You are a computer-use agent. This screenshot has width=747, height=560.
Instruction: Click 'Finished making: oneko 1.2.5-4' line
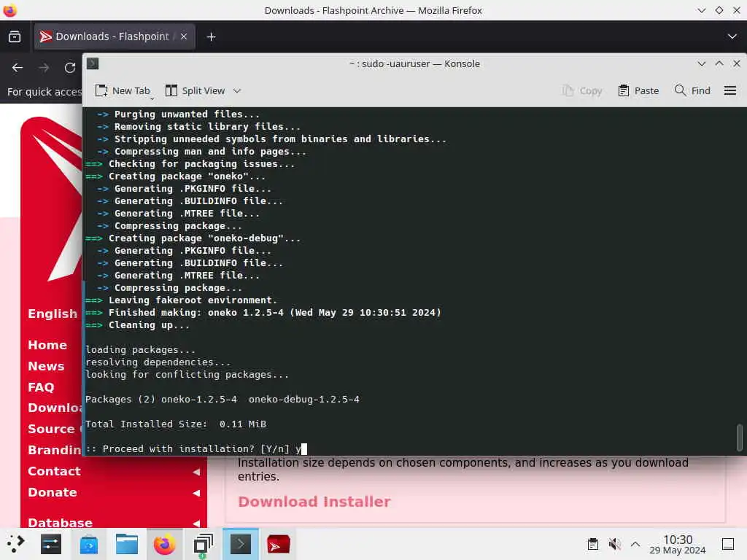coord(263,312)
